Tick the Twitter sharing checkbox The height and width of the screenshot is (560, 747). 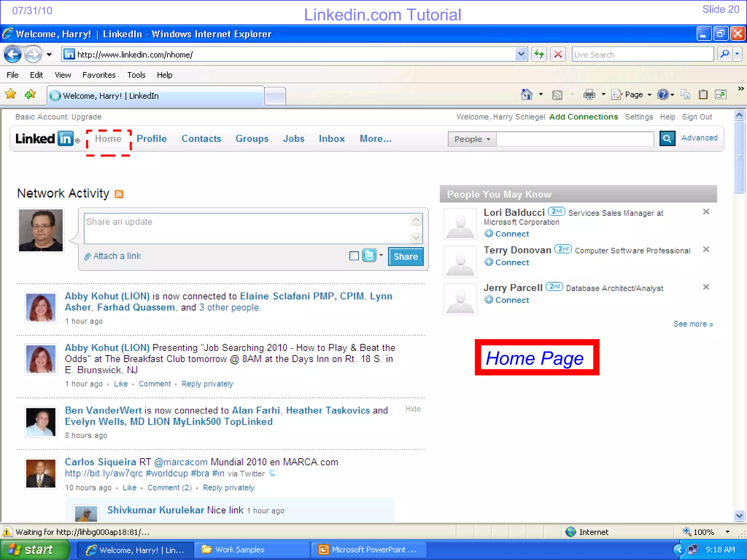coord(354,256)
